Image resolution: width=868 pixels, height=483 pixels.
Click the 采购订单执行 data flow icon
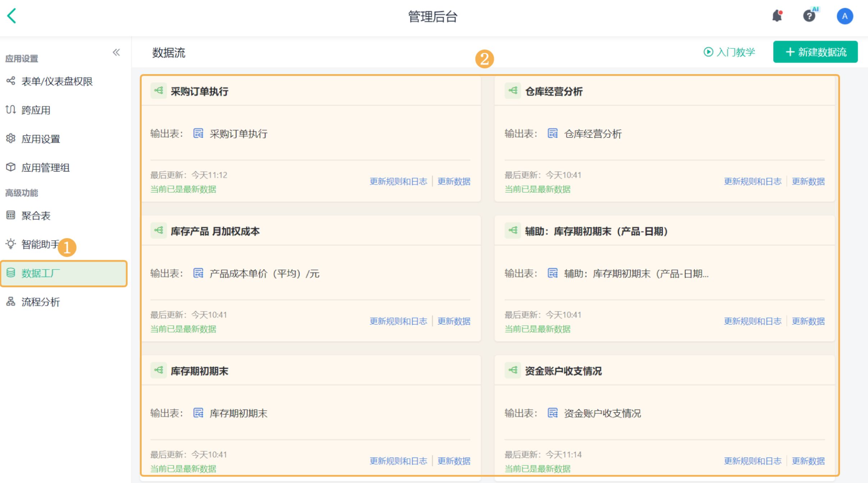click(x=159, y=91)
